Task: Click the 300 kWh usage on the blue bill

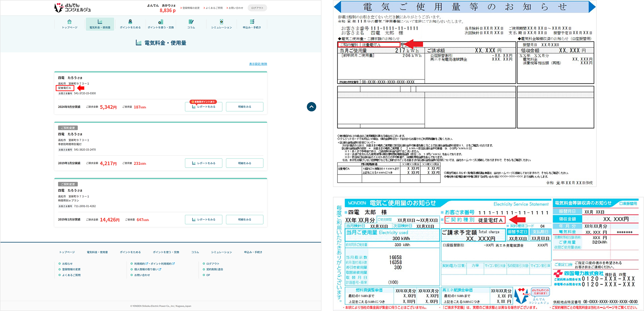Action: [x=401, y=239]
